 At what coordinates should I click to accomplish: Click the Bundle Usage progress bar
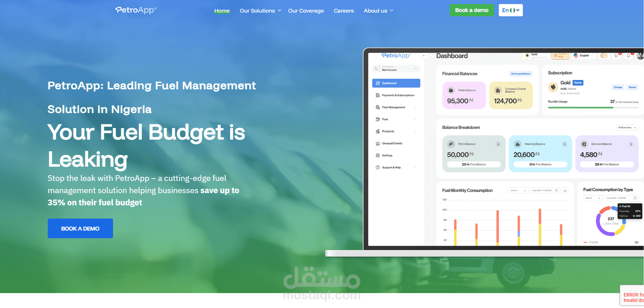(x=593, y=108)
